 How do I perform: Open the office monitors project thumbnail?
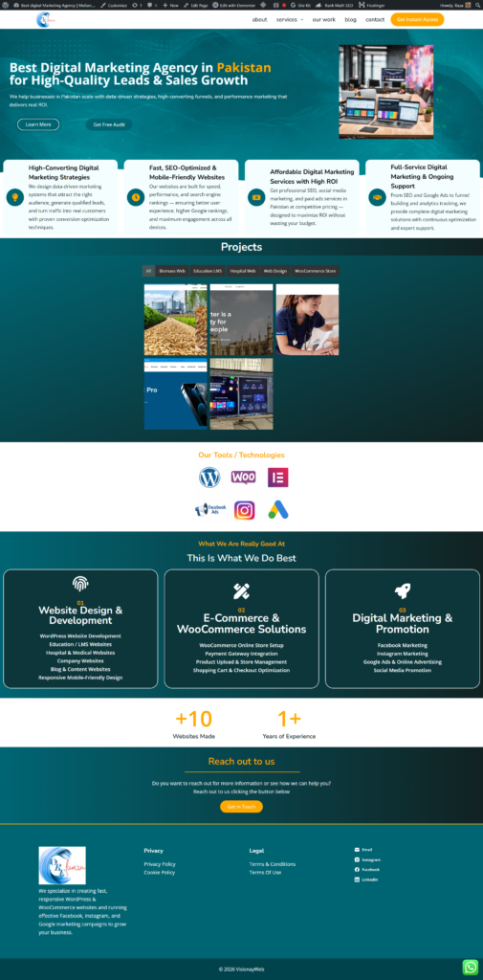pos(241,393)
